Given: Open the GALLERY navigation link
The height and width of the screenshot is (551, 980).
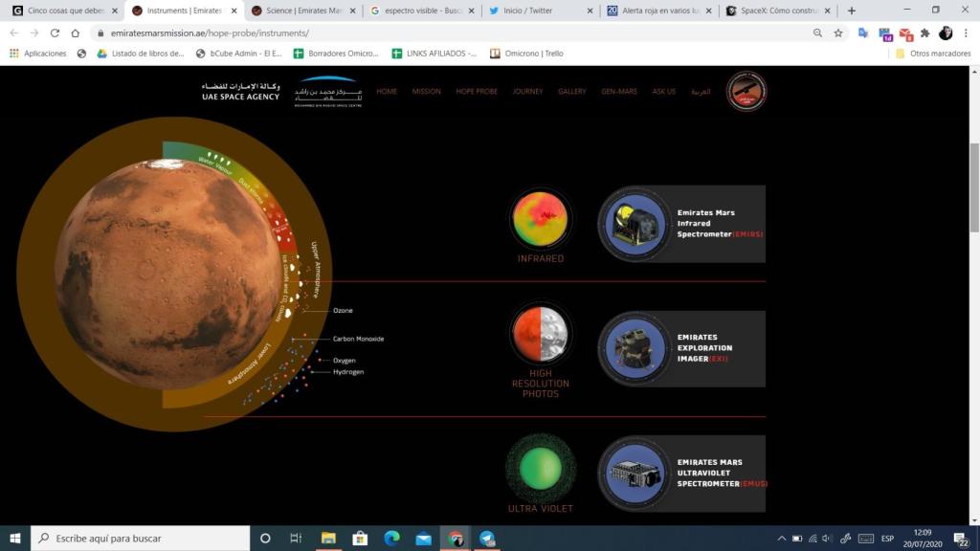Looking at the screenshot, I should pos(572,91).
